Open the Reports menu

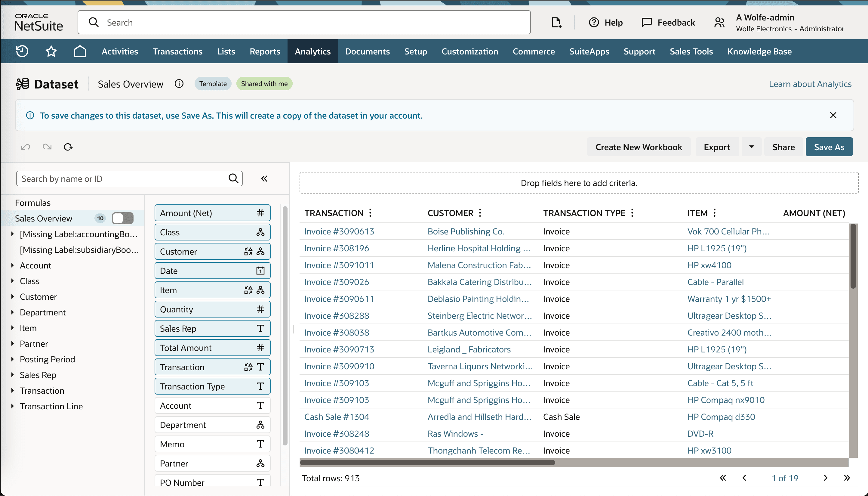[265, 51]
